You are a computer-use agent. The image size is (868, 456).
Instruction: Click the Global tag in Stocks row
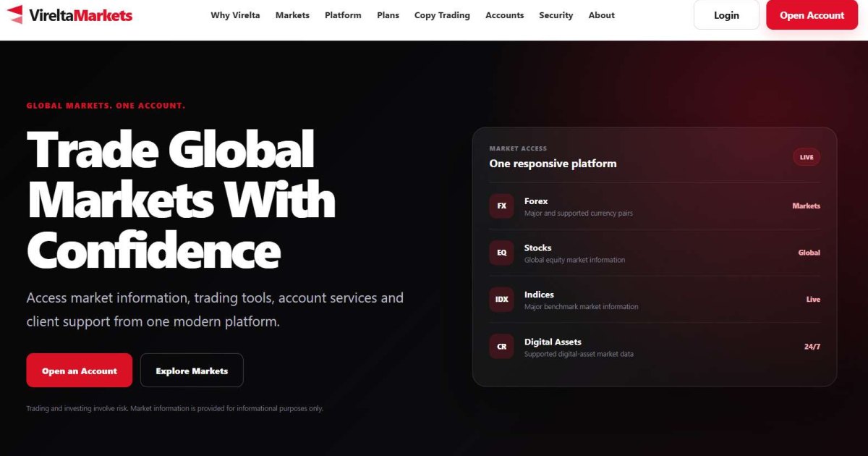[809, 253]
